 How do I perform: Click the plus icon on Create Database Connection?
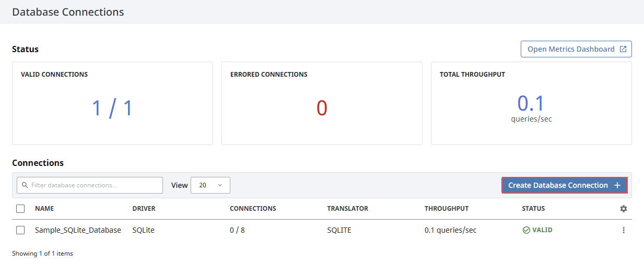617,185
